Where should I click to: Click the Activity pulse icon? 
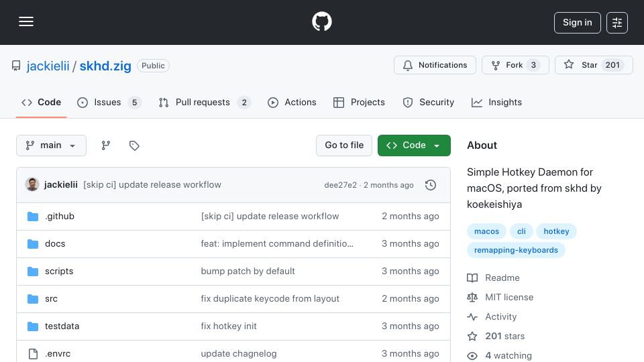coord(472,317)
